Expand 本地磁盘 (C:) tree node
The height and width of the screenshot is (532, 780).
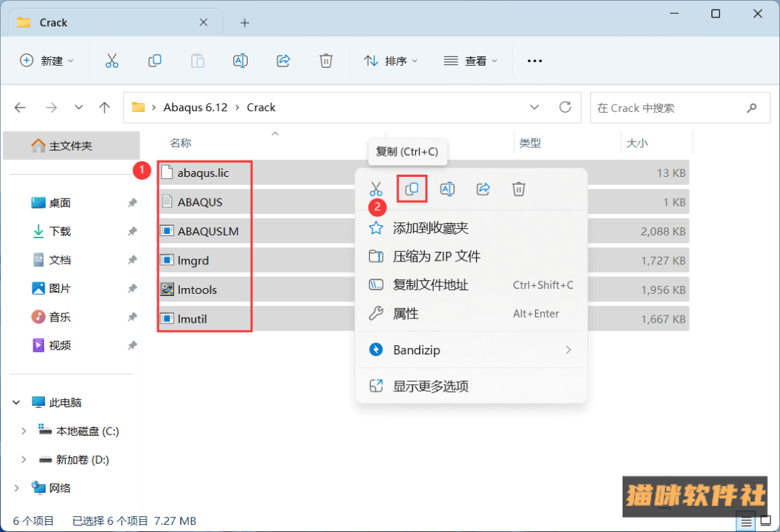[23, 431]
